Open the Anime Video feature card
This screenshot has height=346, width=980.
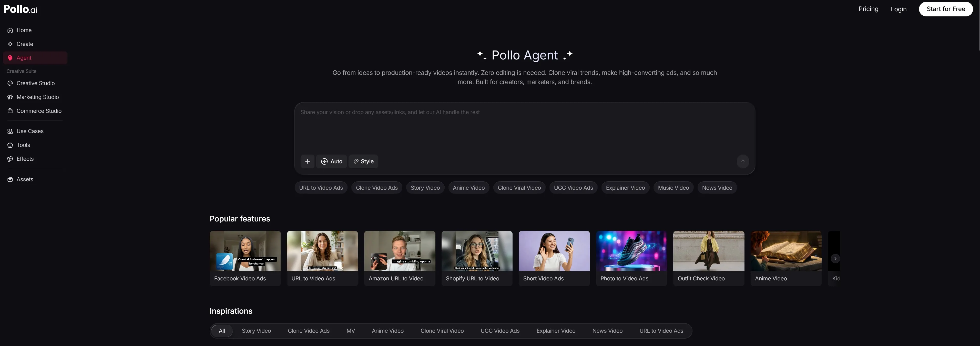tap(785, 258)
